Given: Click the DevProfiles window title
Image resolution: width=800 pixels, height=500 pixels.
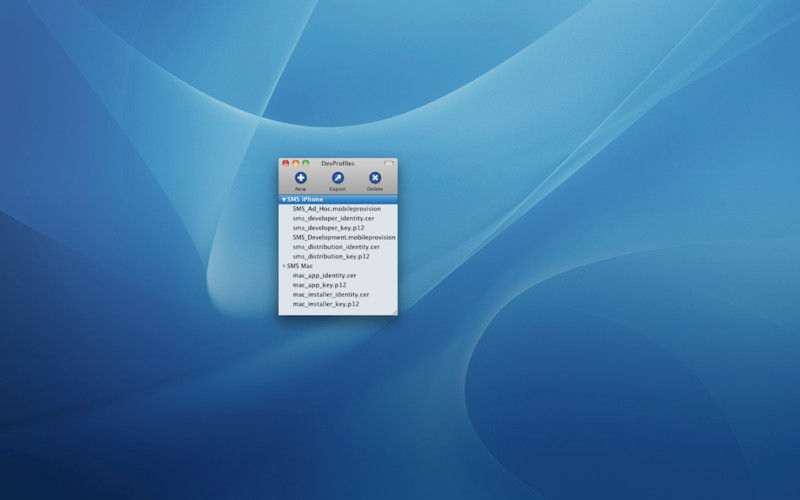Looking at the screenshot, I should pyautogui.click(x=338, y=163).
